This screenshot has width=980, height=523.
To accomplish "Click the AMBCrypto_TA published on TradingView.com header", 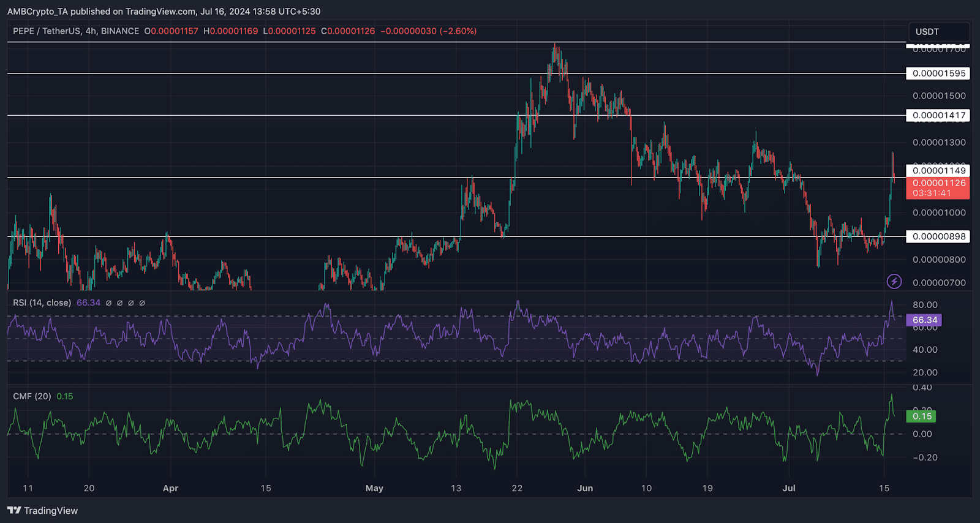I will [x=164, y=12].
